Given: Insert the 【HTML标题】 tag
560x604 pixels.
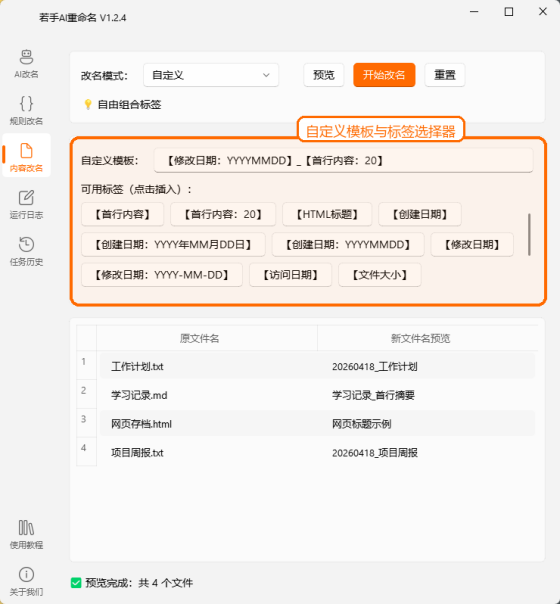Looking at the screenshot, I should (x=327, y=214).
